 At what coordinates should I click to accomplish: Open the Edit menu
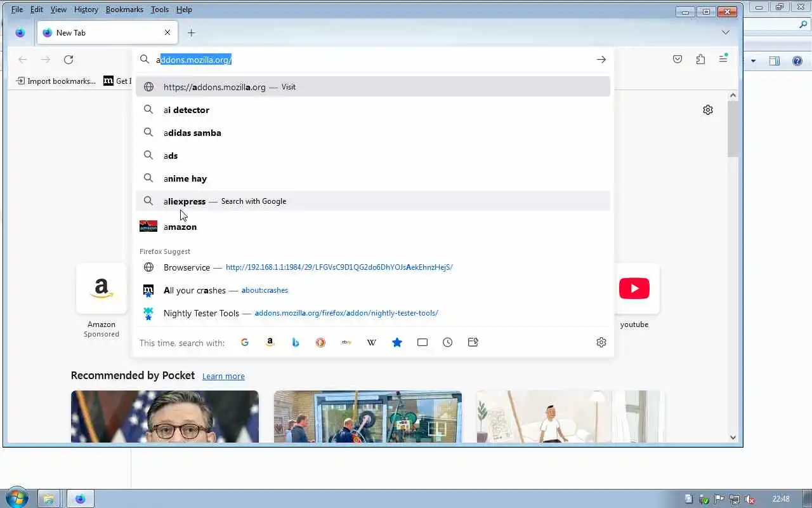[x=37, y=10]
